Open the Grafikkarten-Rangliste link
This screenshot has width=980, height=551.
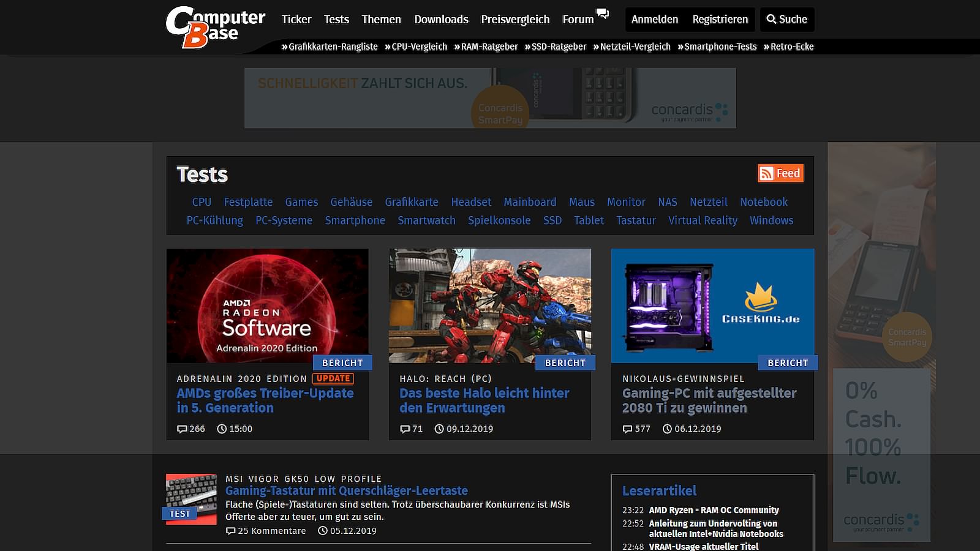330,47
